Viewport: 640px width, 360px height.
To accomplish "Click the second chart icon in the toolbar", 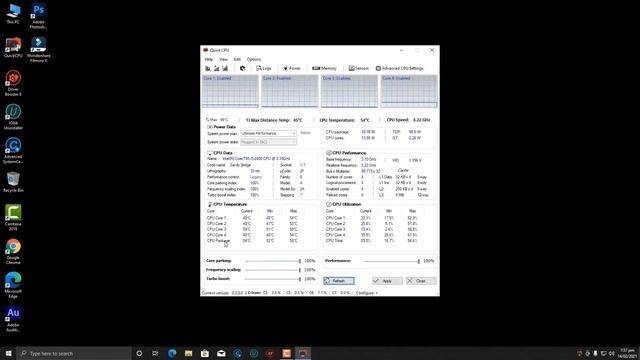I will point(216,68).
